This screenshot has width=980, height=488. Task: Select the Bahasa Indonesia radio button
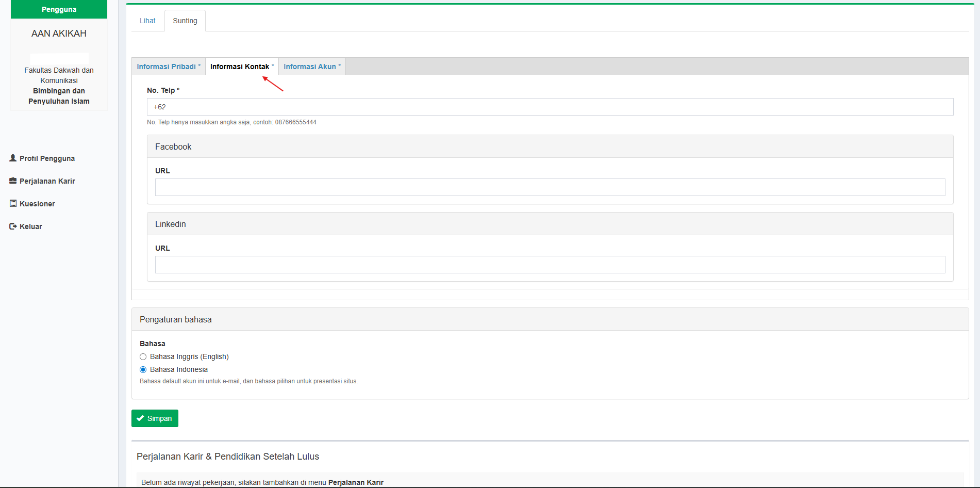pos(143,369)
